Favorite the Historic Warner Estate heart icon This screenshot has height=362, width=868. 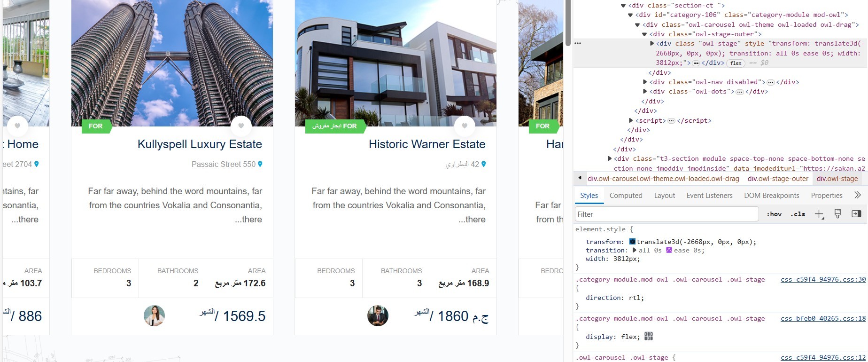[x=465, y=126]
